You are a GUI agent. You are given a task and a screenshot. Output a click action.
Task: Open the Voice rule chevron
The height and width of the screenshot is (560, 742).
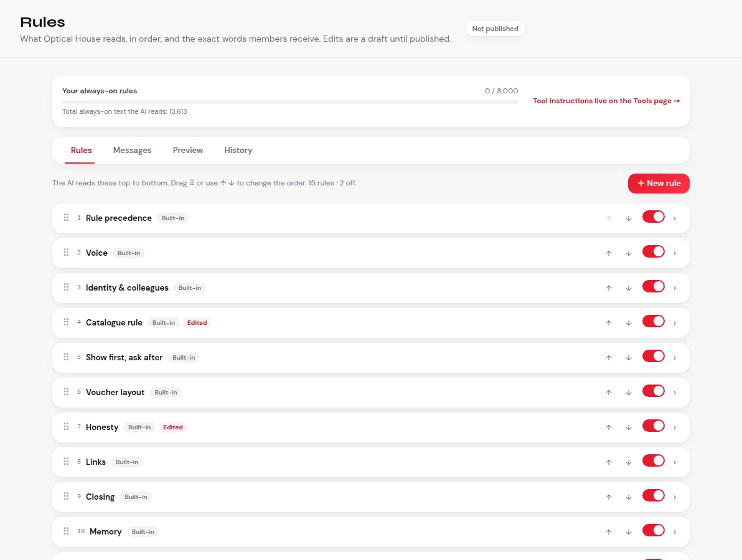[675, 253]
